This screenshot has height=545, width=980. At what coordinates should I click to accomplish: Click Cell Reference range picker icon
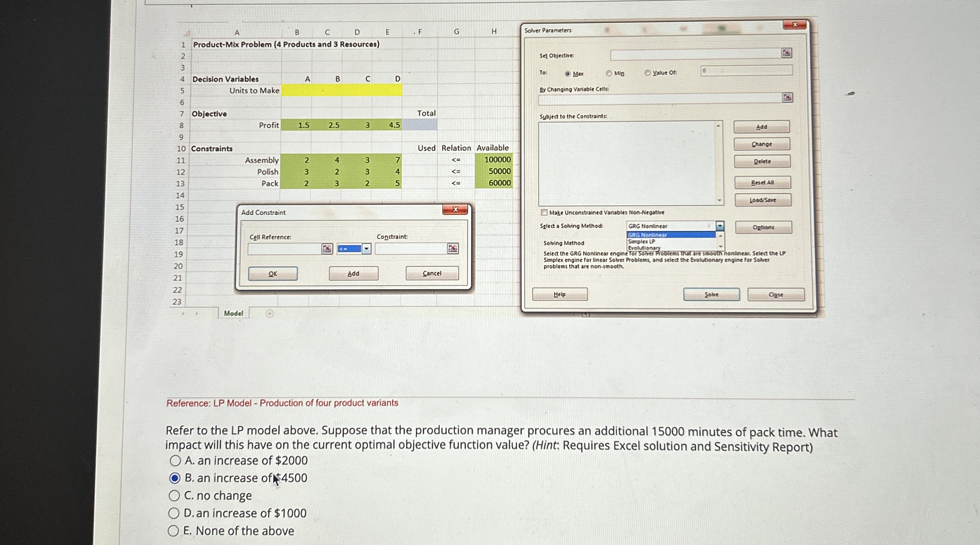click(x=327, y=249)
